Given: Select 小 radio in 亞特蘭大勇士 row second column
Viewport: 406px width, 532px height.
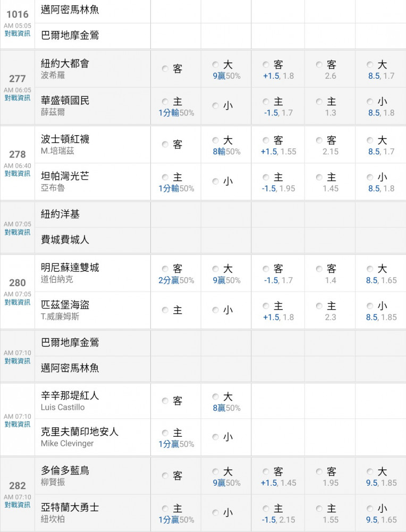Looking at the screenshot, I should pyautogui.click(x=216, y=513).
